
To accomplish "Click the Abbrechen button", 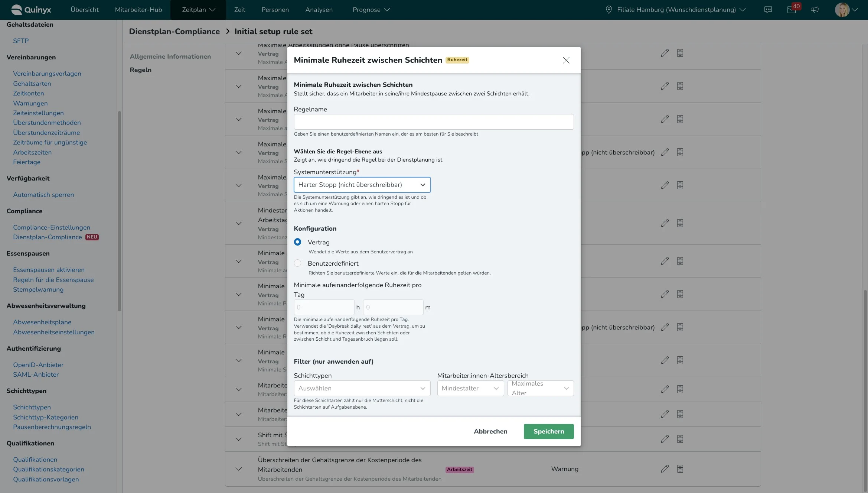I will pos(490,431).
